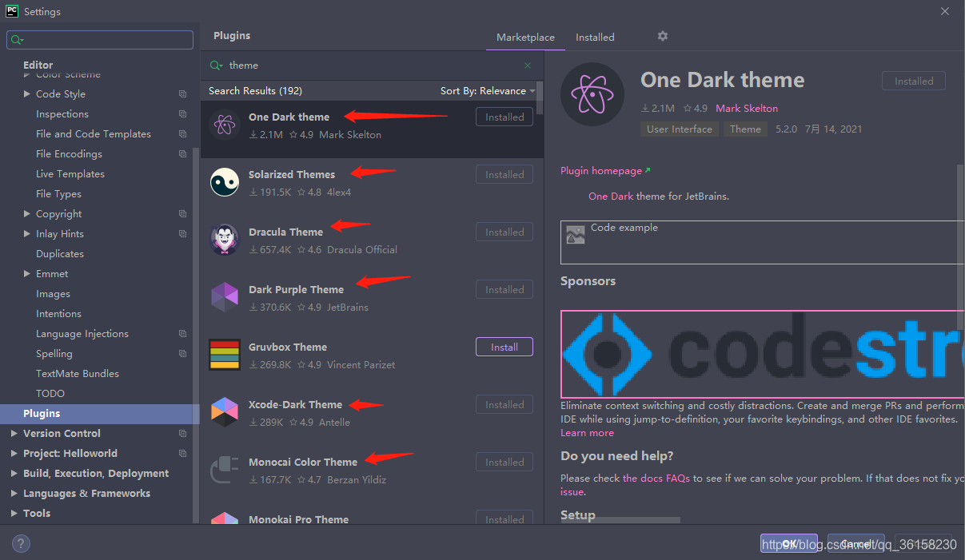Select the Xcode-Dark Theme entry title

coord(295,405)
